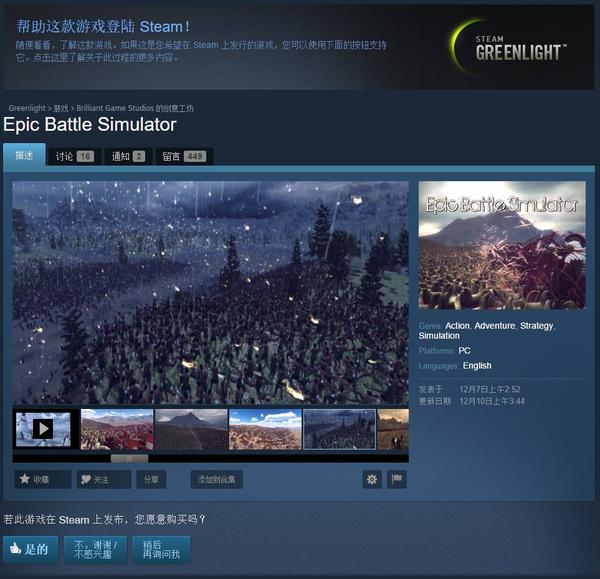Click the flag report icon

coord(396,479)
